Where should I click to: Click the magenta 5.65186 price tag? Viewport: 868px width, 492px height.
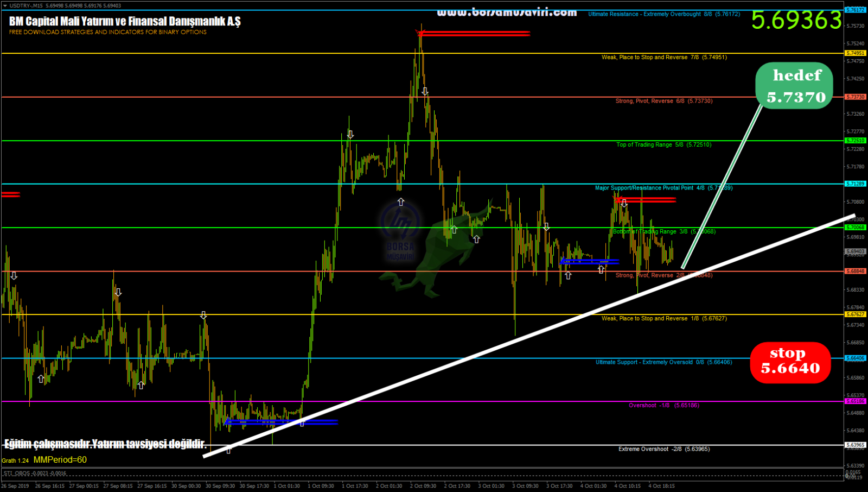click(856, 401)
